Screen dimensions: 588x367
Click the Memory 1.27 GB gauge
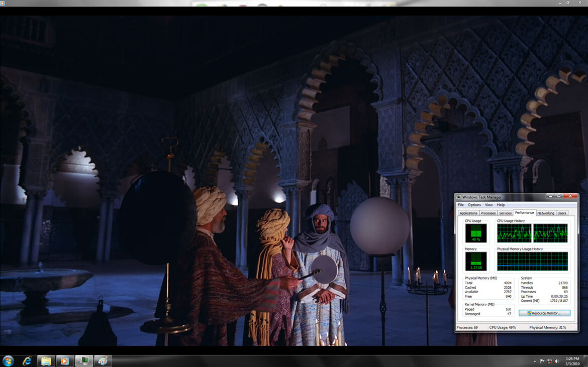pyautogui.click(x=476, y=261)
